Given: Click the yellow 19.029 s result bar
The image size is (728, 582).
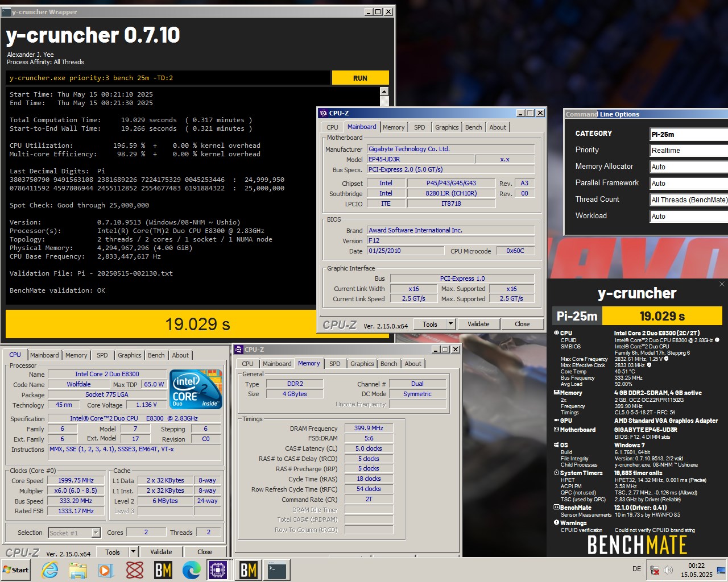Looking at the screenshot, I should (x=161, y=324).
